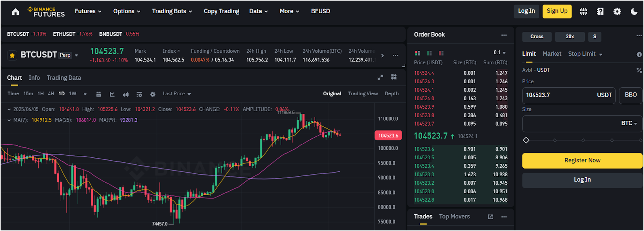Screen dimensions: 644x231
Task: Open order form three-dot menu
Action: [639, 36]
